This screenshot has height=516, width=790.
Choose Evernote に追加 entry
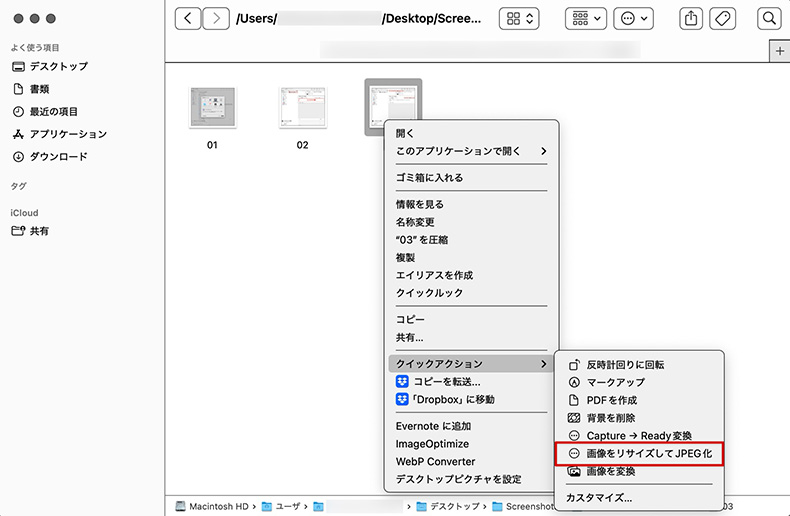(x=472, y=426)
